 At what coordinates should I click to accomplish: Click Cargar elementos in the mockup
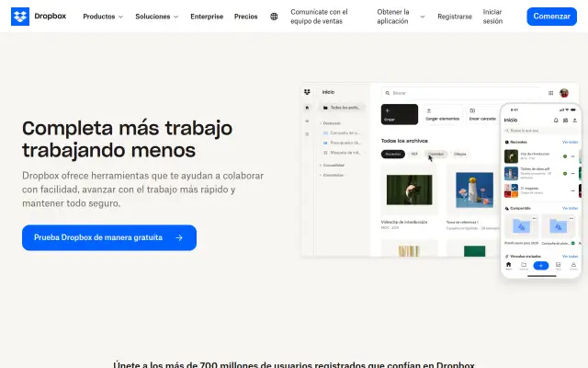click(442, 114)
